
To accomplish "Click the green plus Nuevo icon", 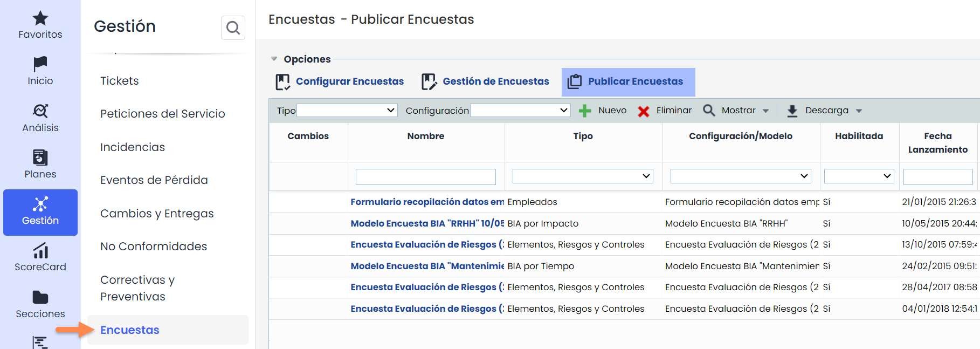I will (x=585, y=111).
